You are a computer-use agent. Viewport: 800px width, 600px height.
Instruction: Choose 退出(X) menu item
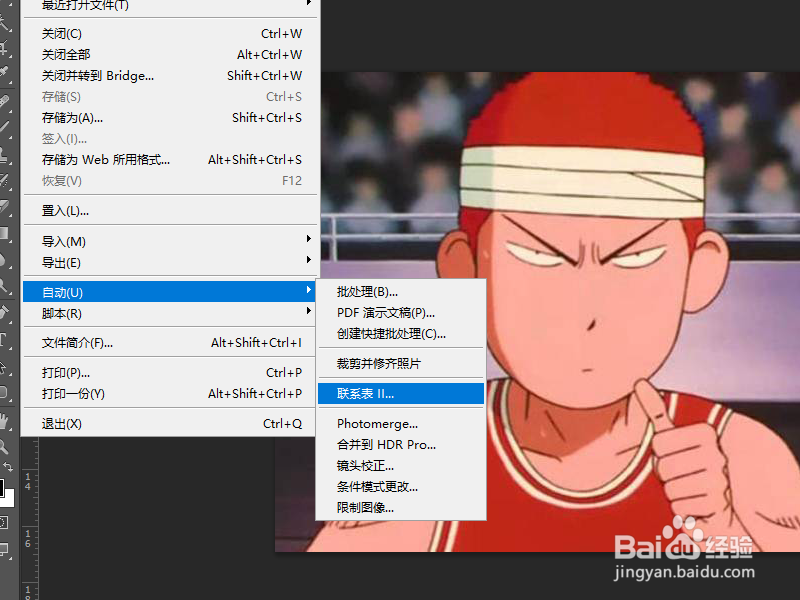pos(170,423)
